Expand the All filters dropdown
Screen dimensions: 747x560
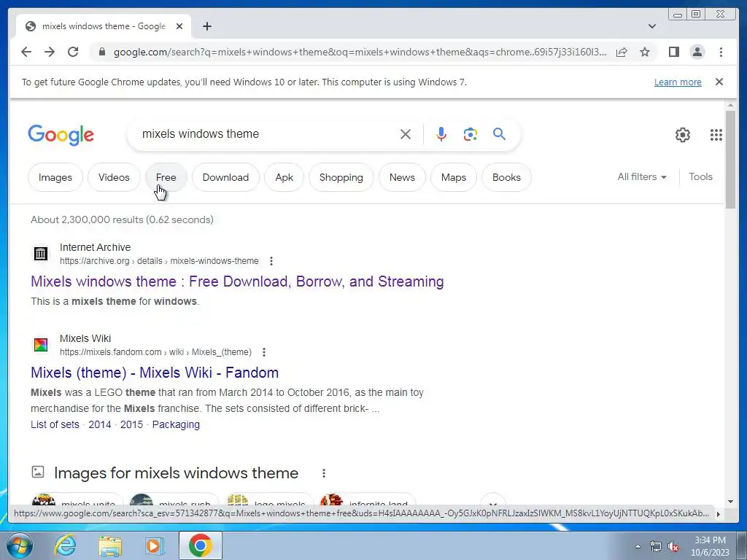642,176
